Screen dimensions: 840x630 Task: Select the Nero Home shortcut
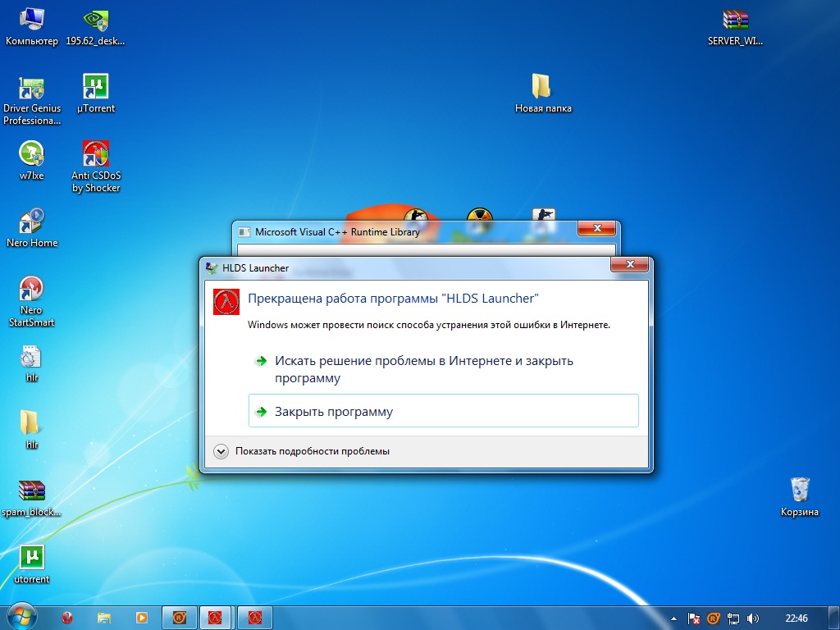(x=32, y=228)
